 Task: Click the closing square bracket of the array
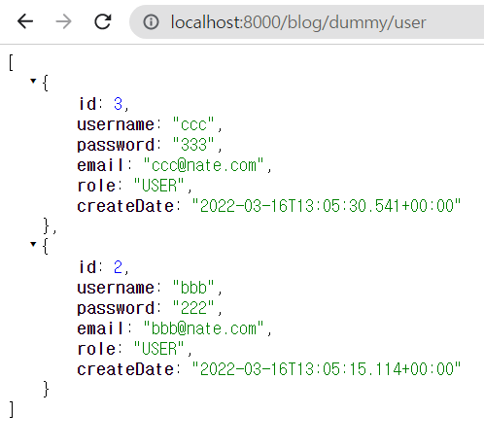click(12, 409)
